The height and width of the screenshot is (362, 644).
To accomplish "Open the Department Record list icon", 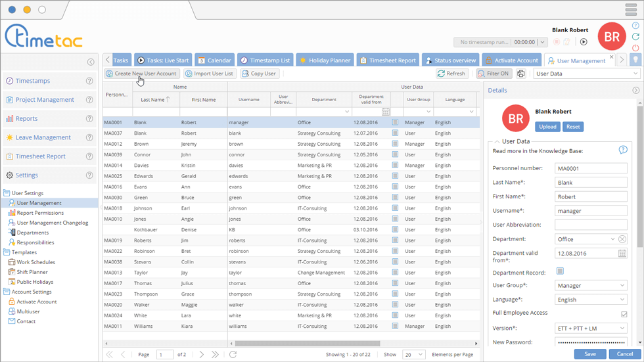I will point(560,271).
